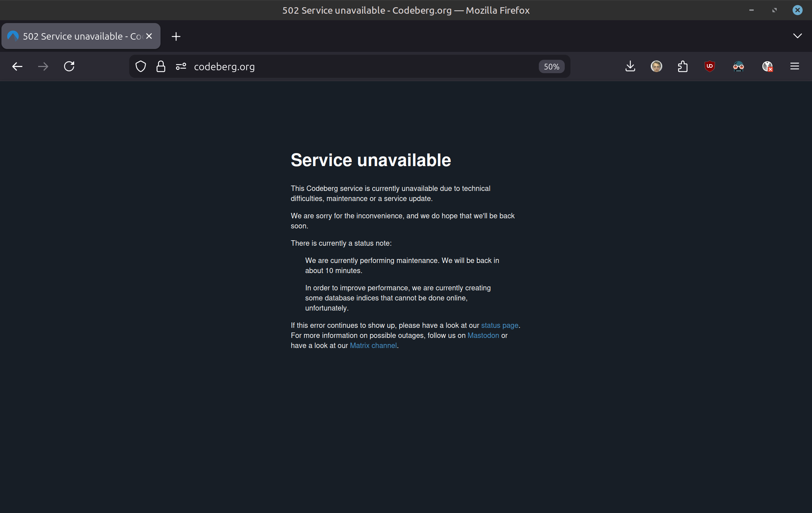
Task: Click the globe extension with red badge
Action: (x=767, y=66)
